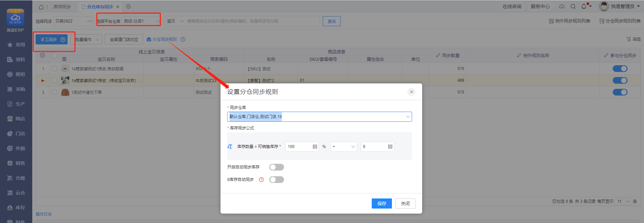Open 网店 in the sidebar
644x223 pixels.
pyautogui.click(x=16, y=119)
